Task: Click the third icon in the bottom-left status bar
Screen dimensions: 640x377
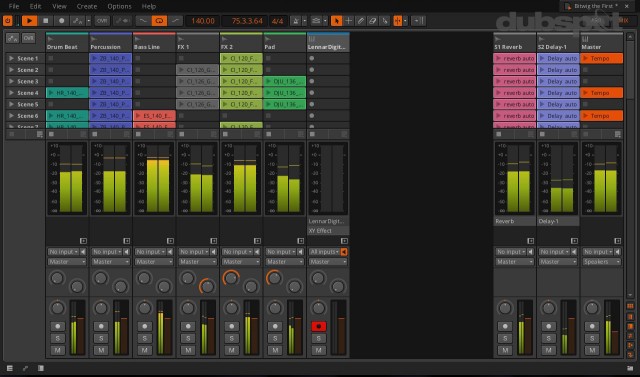Action: point(40,368)
